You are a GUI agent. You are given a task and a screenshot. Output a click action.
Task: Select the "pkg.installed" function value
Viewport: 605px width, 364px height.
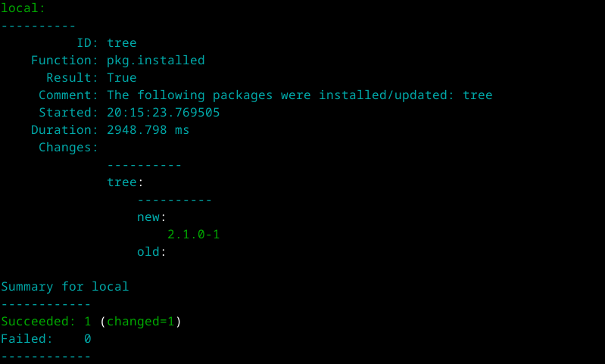coord(155,61)
